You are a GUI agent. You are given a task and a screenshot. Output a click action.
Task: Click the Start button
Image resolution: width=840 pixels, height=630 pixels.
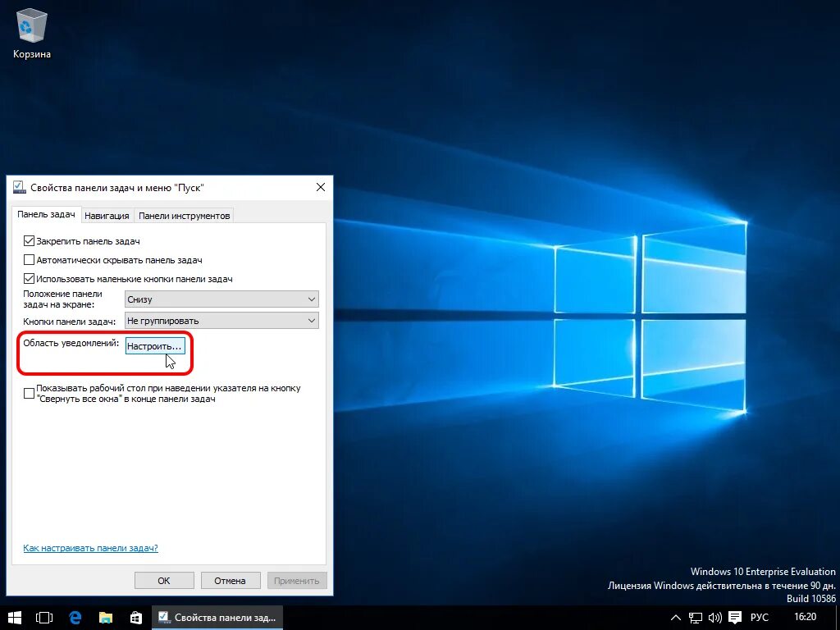(x=15, y=618)
